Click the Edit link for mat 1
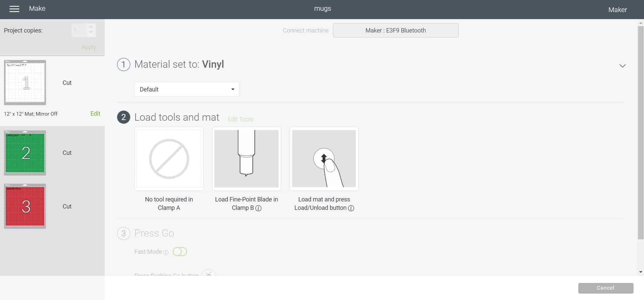Image resolution: width=644 pixels, height=300 pixels. (x=95, y=114)
